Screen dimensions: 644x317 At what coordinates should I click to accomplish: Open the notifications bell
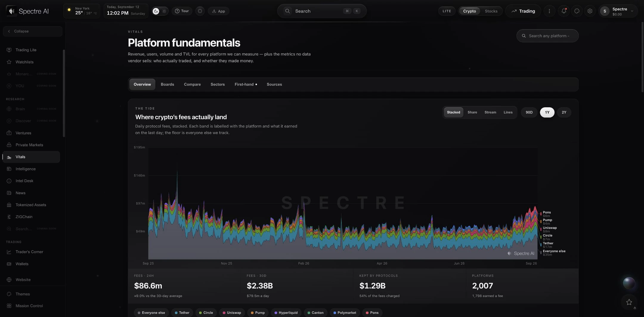click(563, 11)
